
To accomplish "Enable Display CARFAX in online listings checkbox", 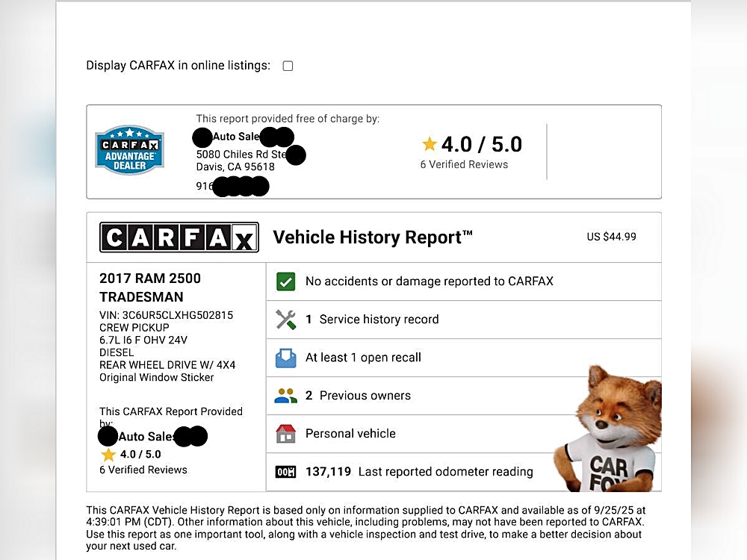I will [288, 66].
